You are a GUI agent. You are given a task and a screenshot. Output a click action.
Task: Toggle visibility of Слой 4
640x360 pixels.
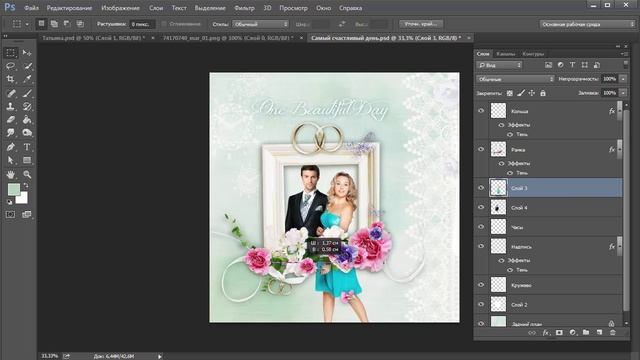coord(481,207)
